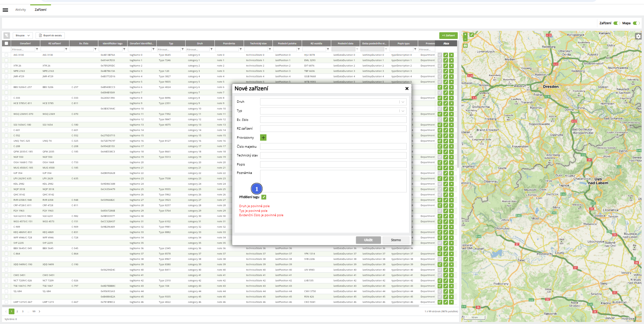Click the Storno button
The width and height of the screenshot is (644, 324).
tap(396, 240)
